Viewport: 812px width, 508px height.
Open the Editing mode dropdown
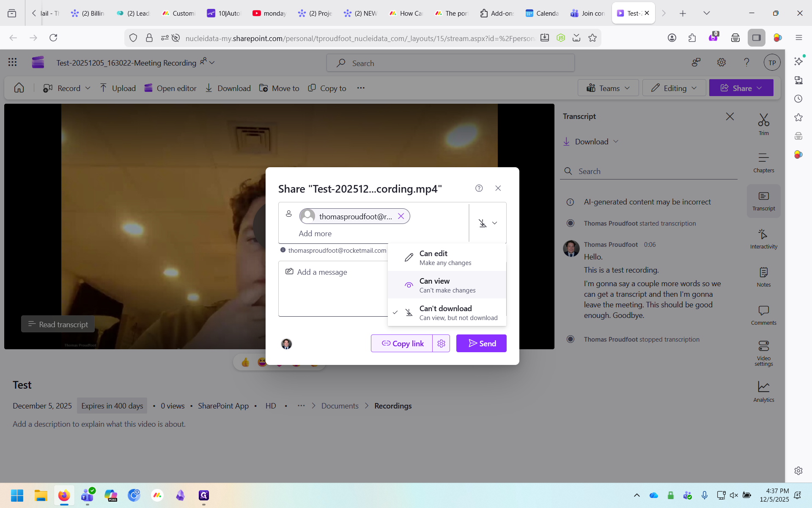pyautogui.click(x=674, y=88)
